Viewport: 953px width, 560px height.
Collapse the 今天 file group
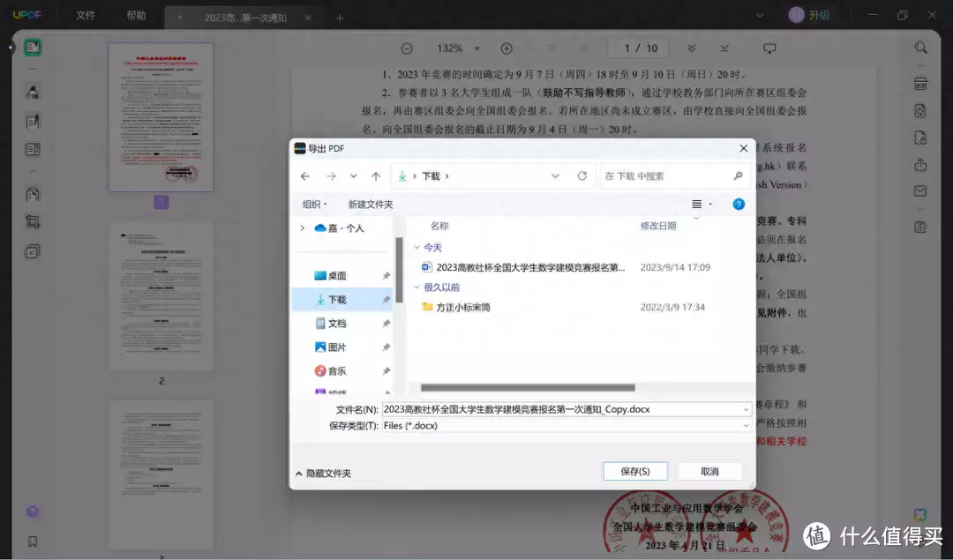click(417, 248)
